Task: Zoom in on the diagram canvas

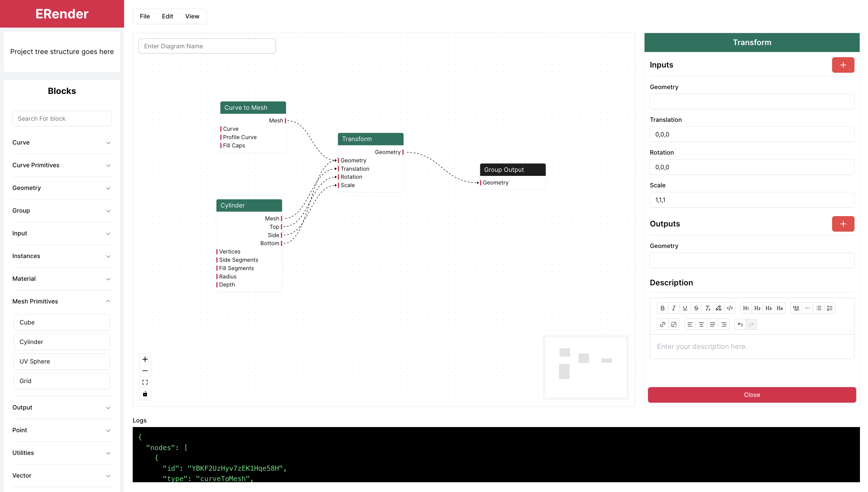Action: (x=145, y=359)
